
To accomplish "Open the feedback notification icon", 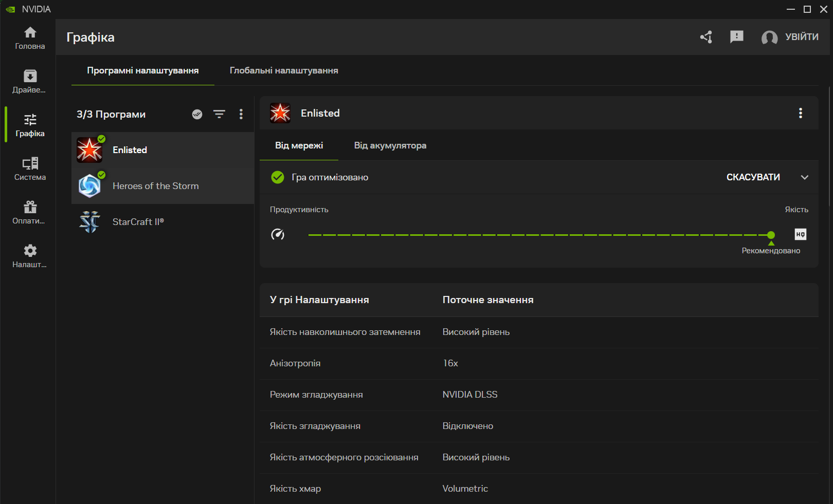I will pyautogui.click(x=737, y=36).
